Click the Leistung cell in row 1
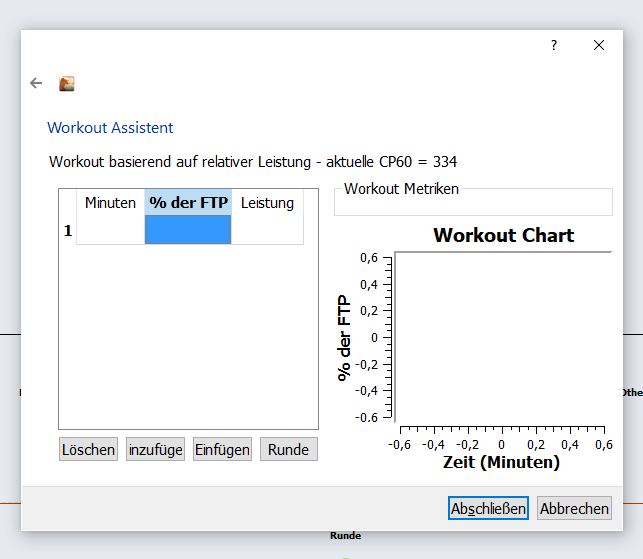Viewport: 643px width, 559px height. pyautogui.click(x=267, y=230)
